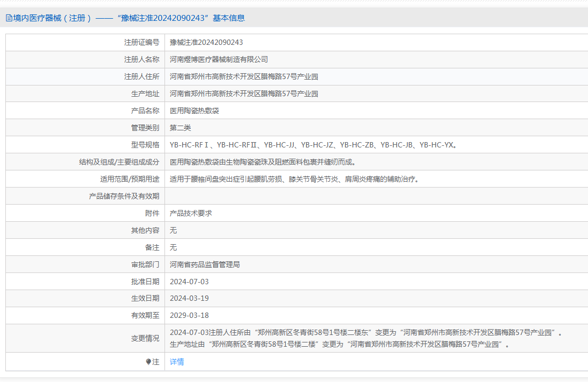Select the 注册人住所 address value
This screenshot has height=382, width=588.
244,76
